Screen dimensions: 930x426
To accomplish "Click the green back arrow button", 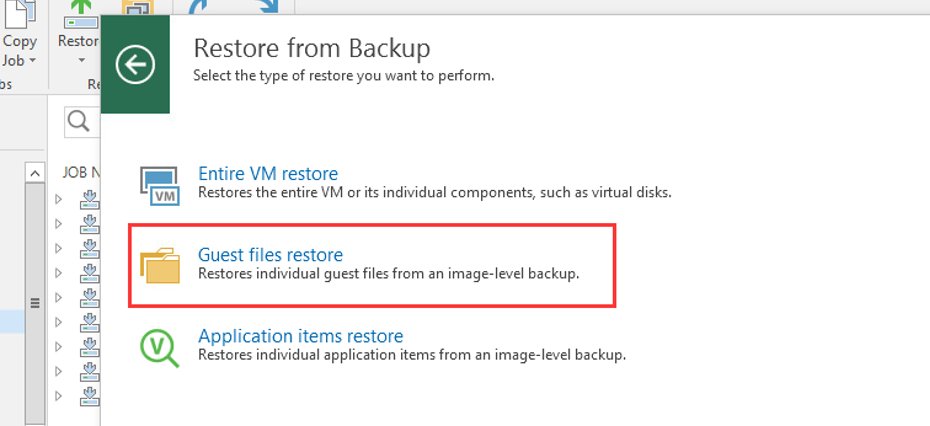I will pyautogui.click(x=135, y=66).
